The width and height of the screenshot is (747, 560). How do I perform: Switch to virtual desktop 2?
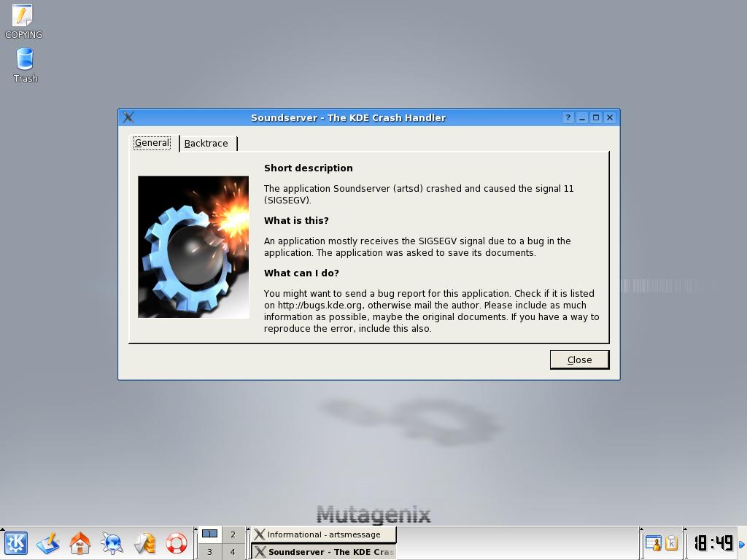[233, 534]
